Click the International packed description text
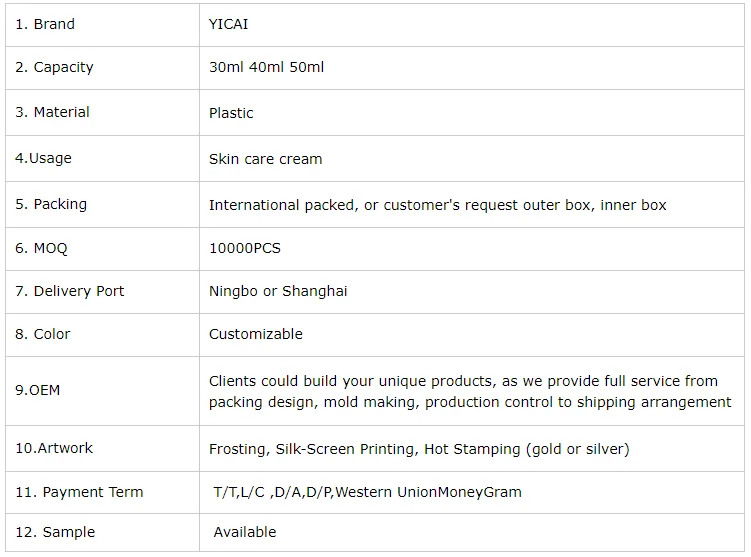The image size is (751, 557). 437,205
